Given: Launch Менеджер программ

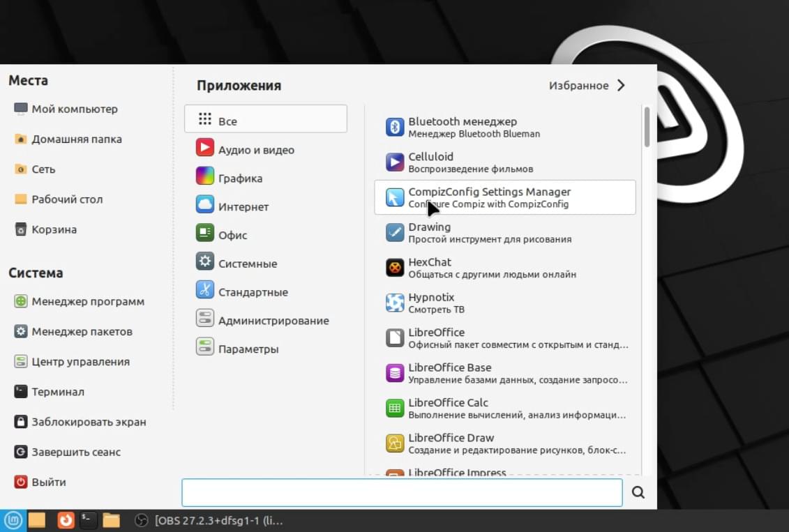Looking at the screenshot, I should 80,302.
